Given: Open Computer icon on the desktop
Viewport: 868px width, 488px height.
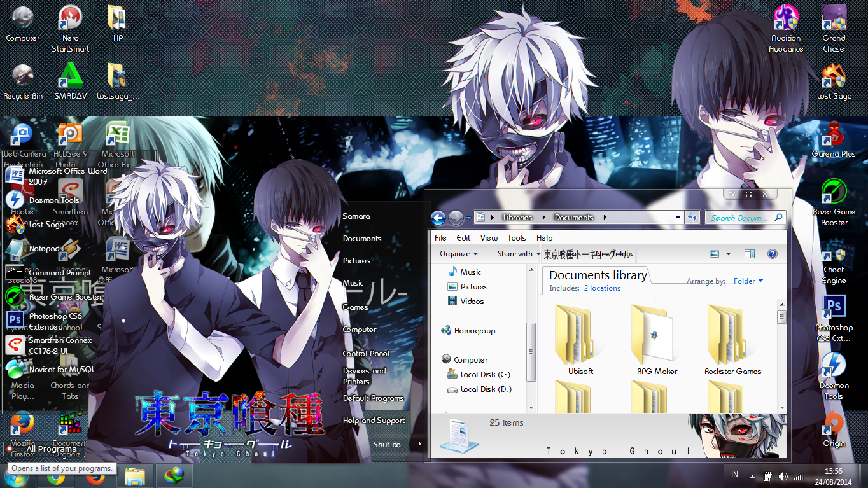Looking at the screenshot, I should coord(23,24).
